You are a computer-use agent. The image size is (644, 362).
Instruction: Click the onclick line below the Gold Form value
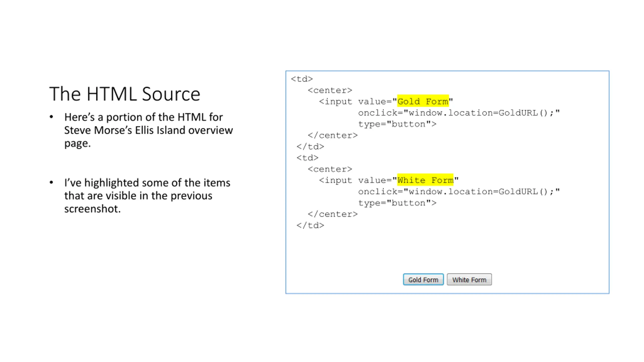coord(459,113)
